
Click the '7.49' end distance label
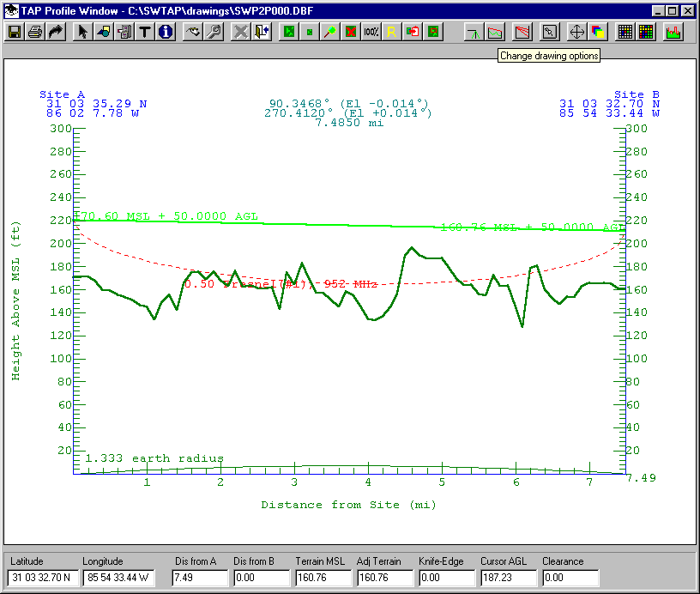pos(641,478)
